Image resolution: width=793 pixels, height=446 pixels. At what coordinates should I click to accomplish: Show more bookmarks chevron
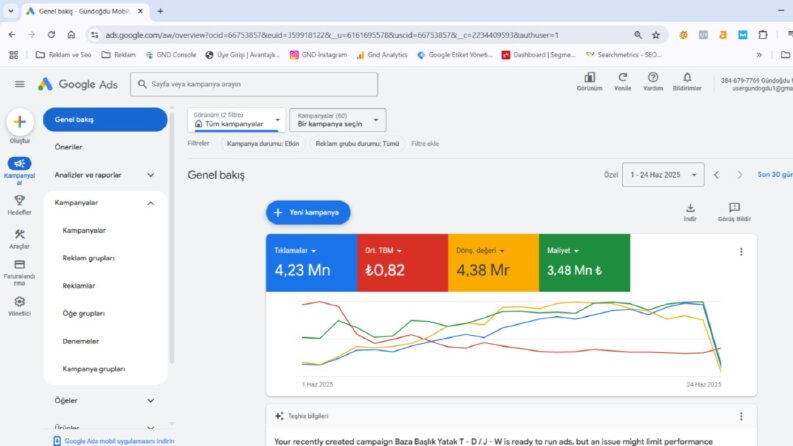pyautogui.click(x=759, y=55)
